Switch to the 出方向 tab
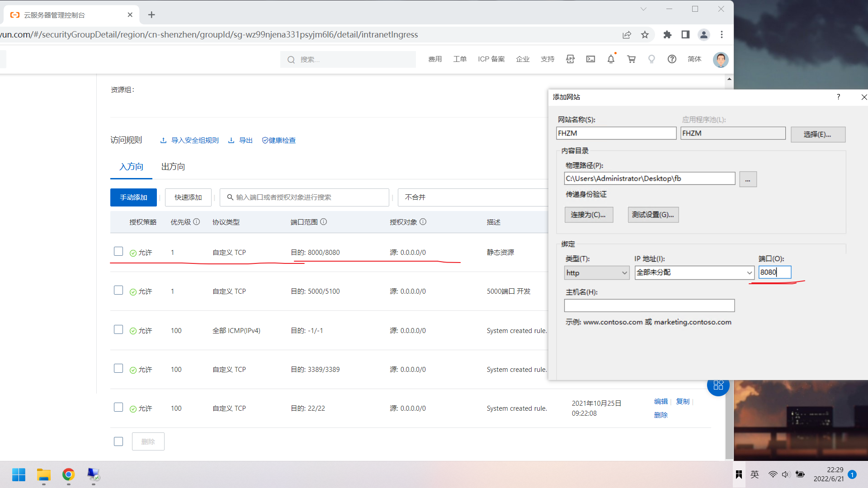The image size is (868, 488). pos(173,167)
